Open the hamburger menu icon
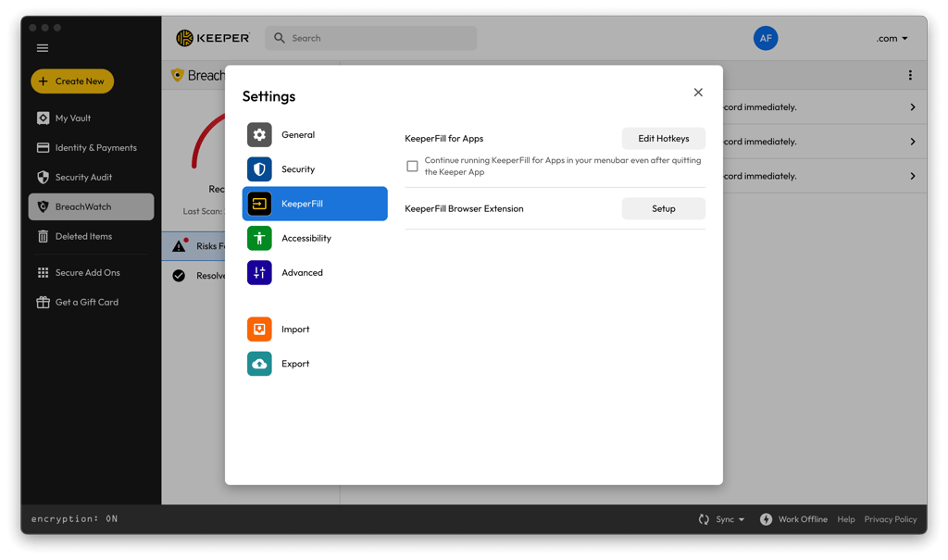This screenshot has width=948, height=560. tap(43, 48)
